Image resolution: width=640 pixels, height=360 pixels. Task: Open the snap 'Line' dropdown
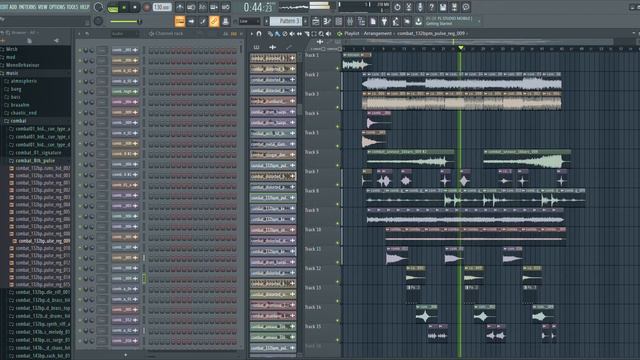click(249, 21)
